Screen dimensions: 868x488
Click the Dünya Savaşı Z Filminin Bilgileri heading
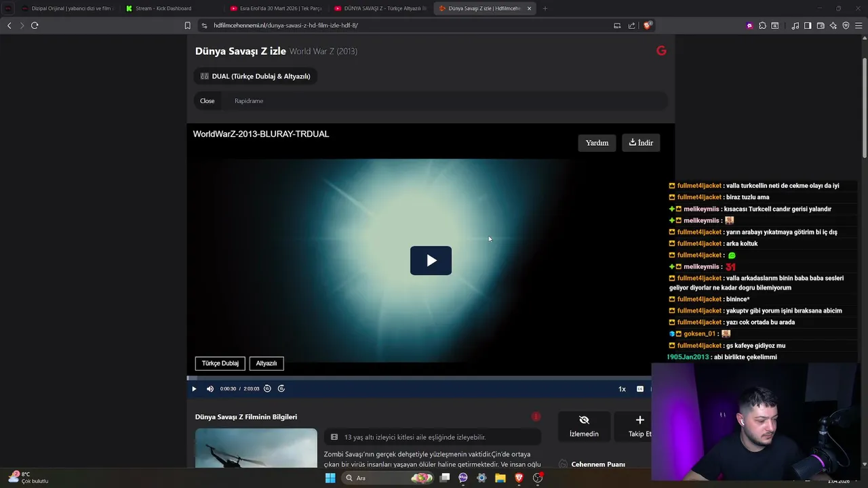tap(246, 417)
